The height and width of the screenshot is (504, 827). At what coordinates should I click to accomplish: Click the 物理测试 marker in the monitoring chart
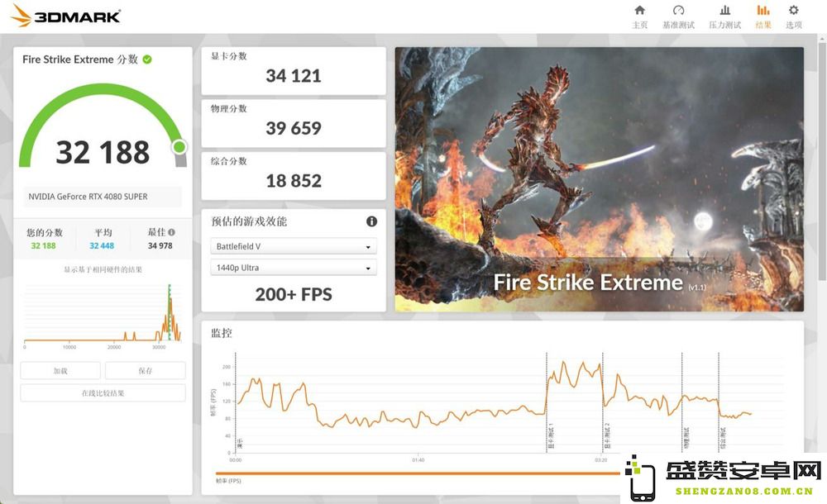click(686, 438)
